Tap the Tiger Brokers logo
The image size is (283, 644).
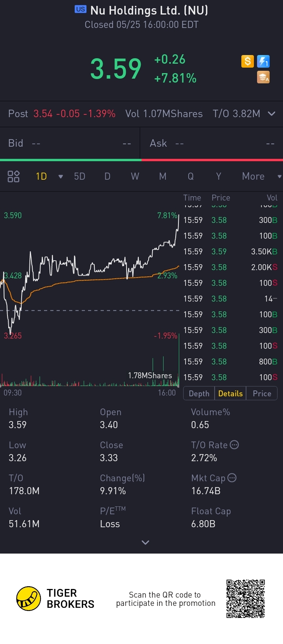(55, 598)
